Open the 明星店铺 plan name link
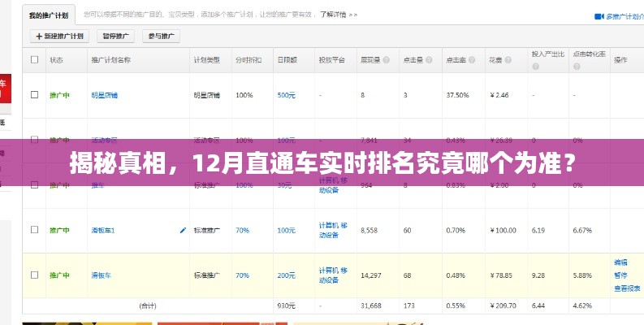This screenshot has width=644, height=325. [x=104, y=95]
